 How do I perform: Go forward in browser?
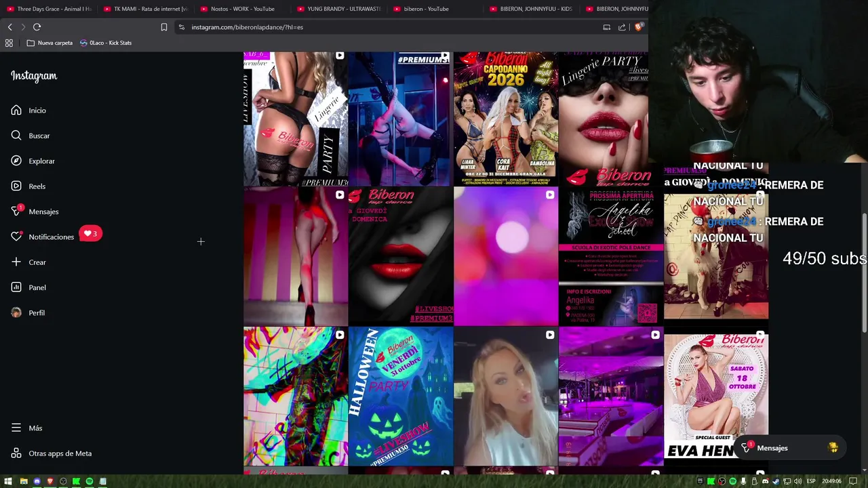23,27
